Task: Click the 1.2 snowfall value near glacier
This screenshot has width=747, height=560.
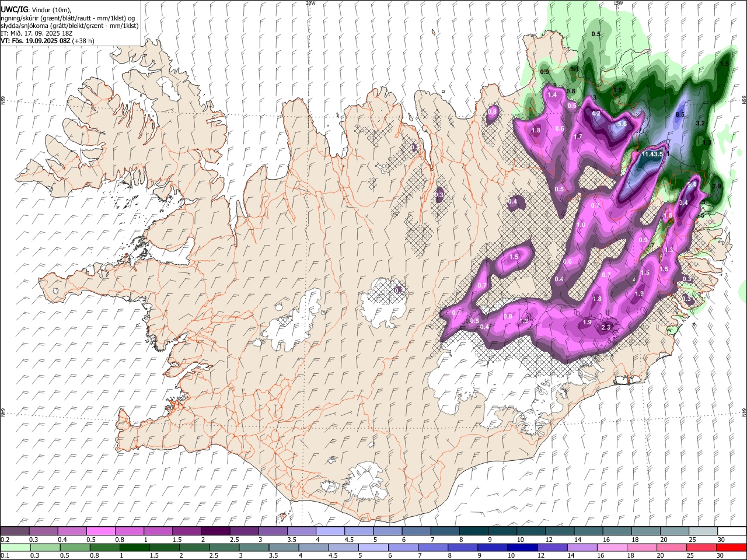Action: point(524,320)
